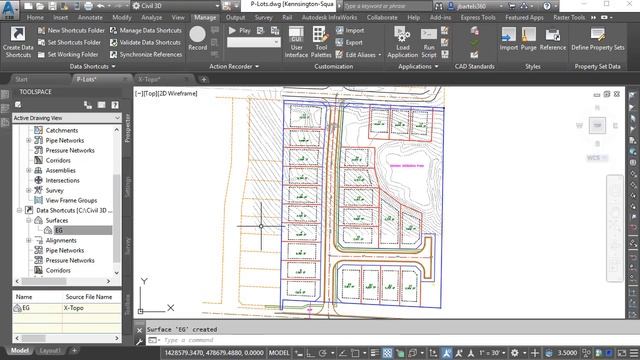Image resolution: width=640 pixels, height=360 pixels.
Task: Expand Assemblies tree node
Action: point(29,170)
